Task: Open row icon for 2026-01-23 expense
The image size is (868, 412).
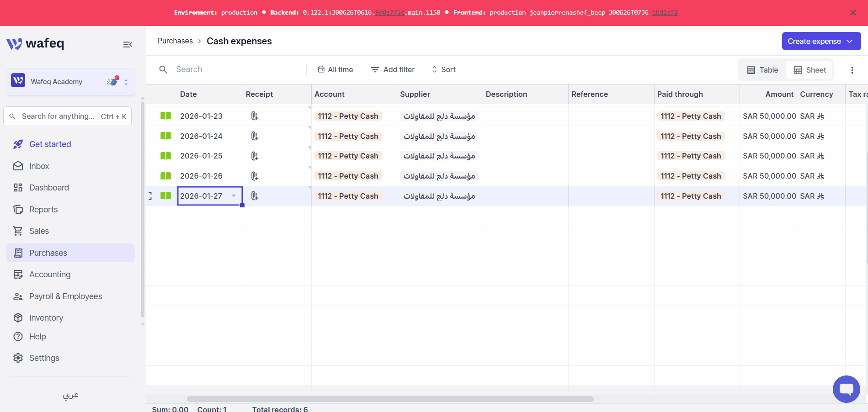Action: [165, 116]
